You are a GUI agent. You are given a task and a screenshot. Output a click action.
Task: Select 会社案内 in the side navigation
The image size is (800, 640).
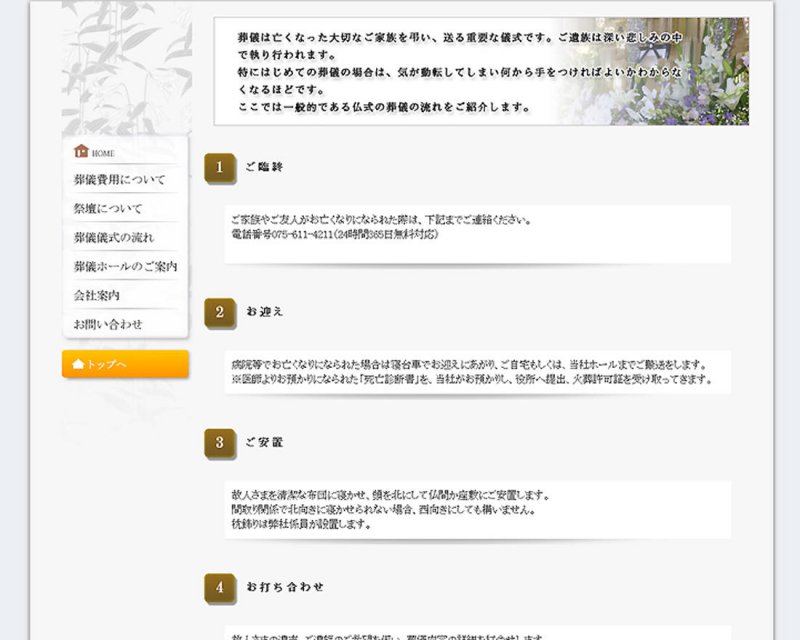[x=96, y=296]
